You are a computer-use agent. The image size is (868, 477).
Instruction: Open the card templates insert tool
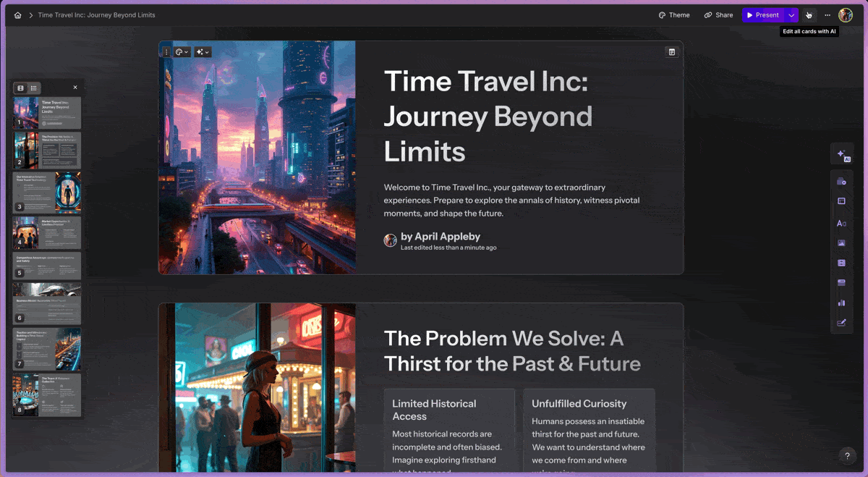coord(841,182)
